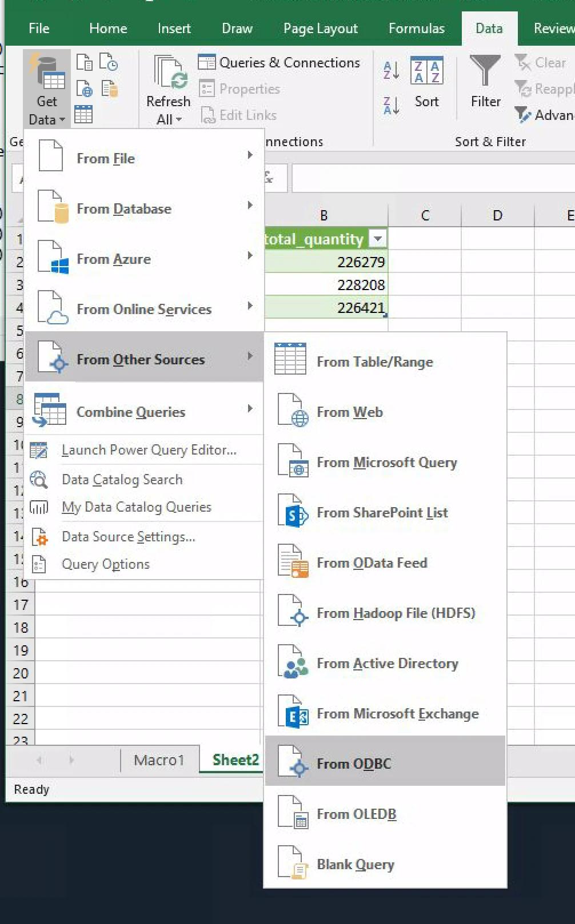Screen dimensions: 575x924
Task: Expand the Refresh All dropdown arrow
Action: pos(179,120)
